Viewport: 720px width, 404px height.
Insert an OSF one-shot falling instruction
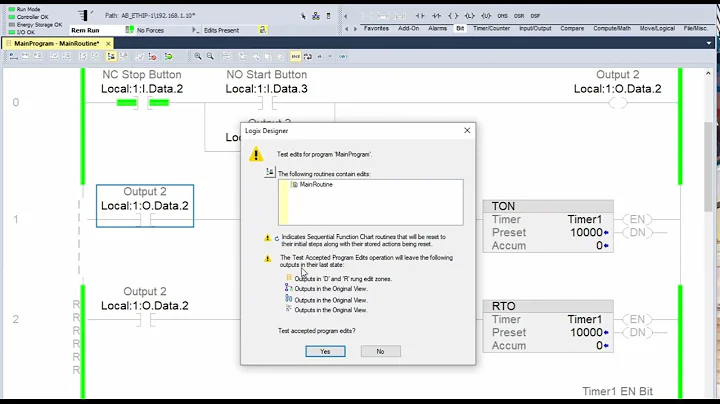point(535,16)
